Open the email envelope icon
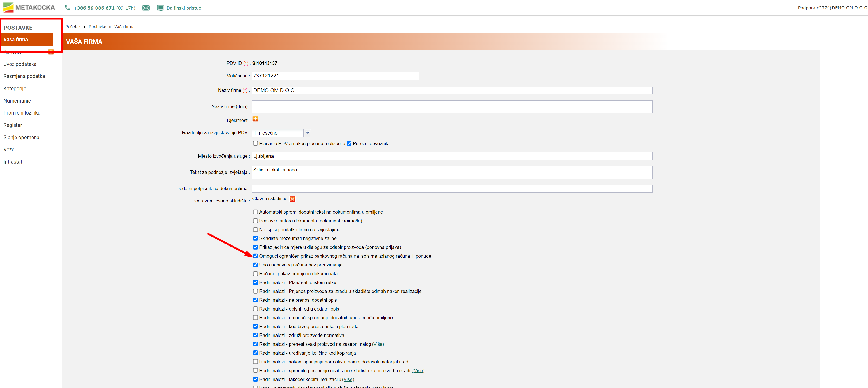The width and height of the screenshot is (868, 388). coord(146,8)
